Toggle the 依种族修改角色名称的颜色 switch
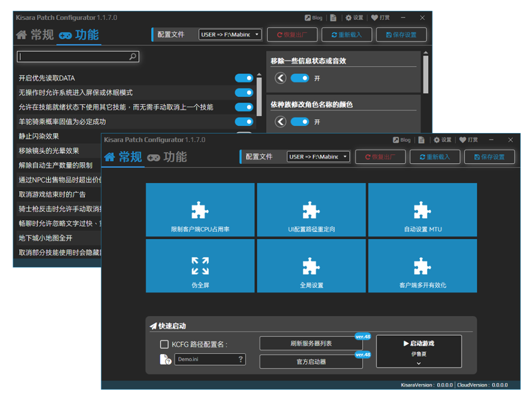532x401 pixels. pos(300,122)
